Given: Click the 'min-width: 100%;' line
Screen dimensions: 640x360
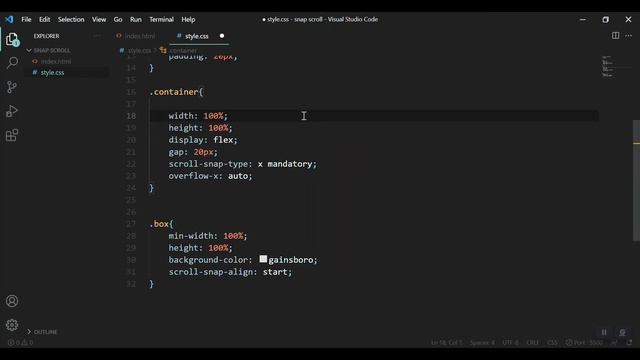Looking at the screenshot, I should point(208,236).
